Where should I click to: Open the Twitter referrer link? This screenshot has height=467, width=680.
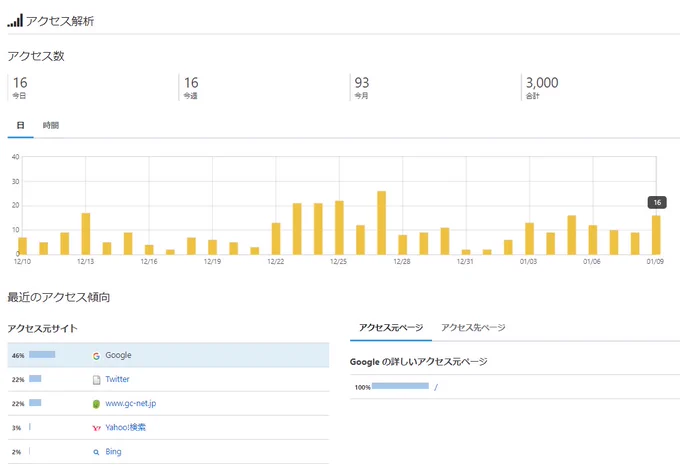click(118, 379)
